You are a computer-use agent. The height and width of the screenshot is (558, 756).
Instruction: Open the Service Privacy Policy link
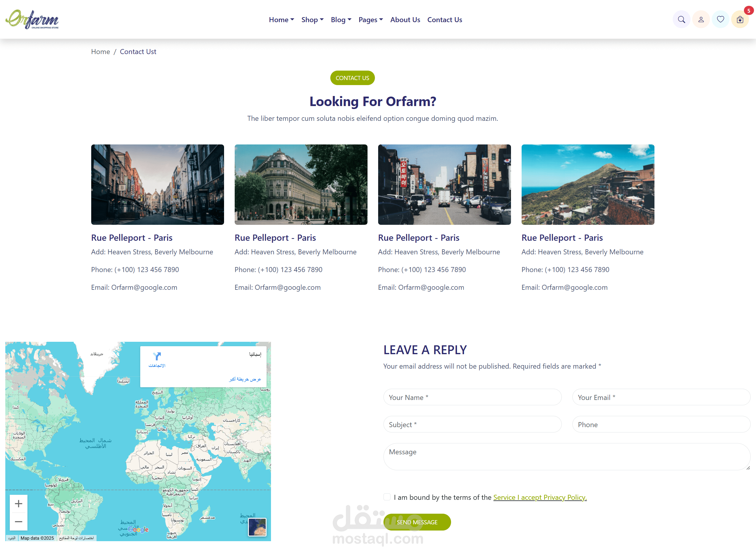tap(540, 497)
